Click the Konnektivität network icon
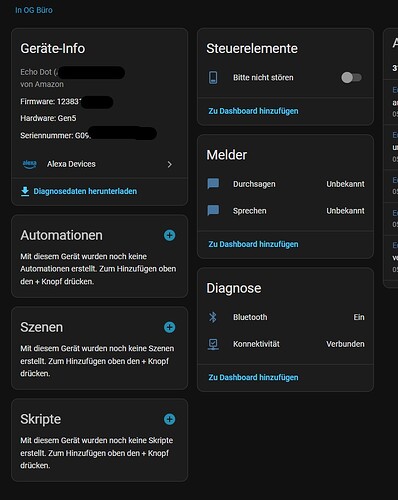 coord(213,344)
